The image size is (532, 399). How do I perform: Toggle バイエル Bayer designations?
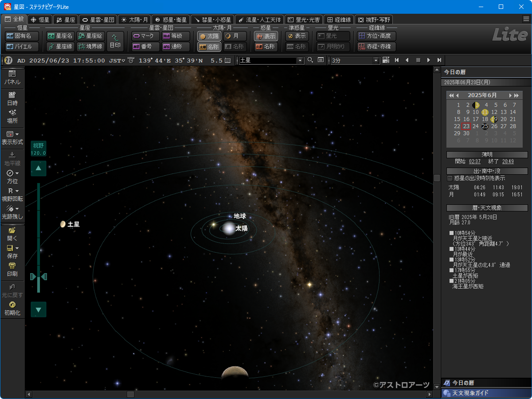click(22, 47)
